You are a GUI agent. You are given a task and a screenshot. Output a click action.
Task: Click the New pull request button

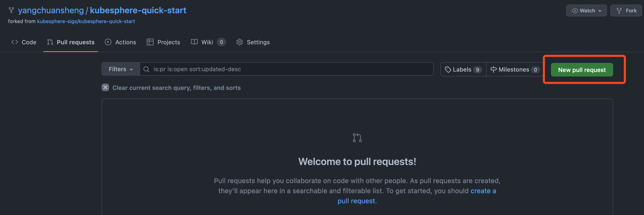pos(582,70)
